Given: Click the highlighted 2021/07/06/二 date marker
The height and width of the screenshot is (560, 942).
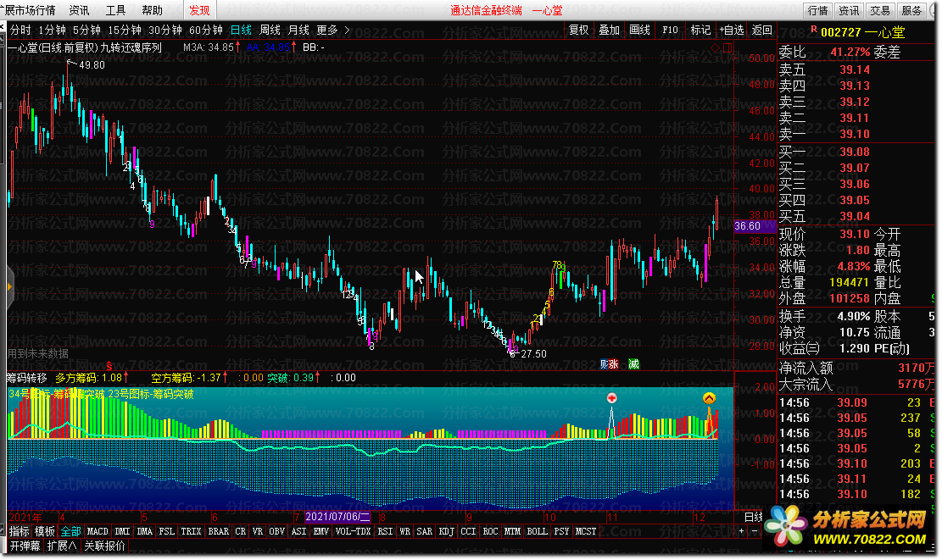Looking at the screenshot, I should (x=337, y=517).
